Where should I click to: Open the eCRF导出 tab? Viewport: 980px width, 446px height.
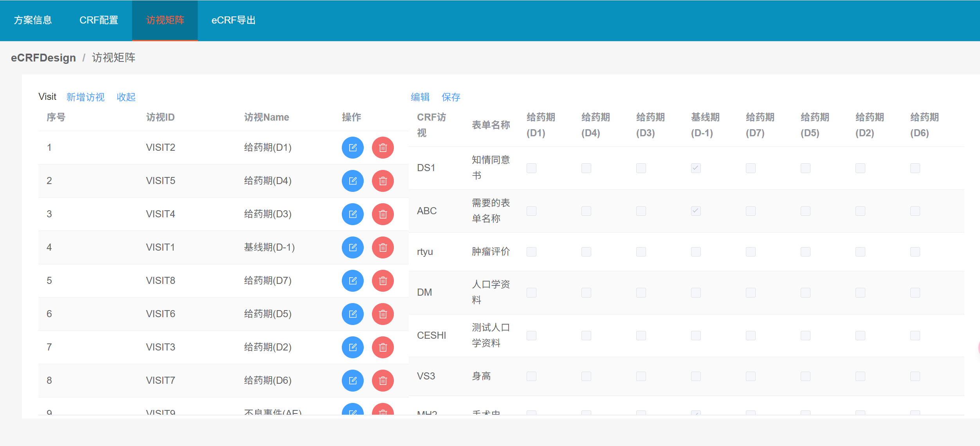tap(233, 20)
